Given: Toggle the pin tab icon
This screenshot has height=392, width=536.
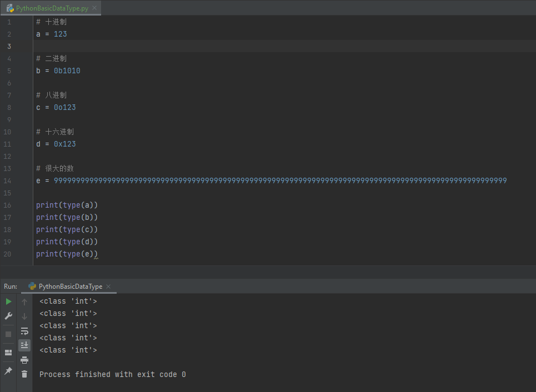Looking at the screenshot, I should [8, 370].
